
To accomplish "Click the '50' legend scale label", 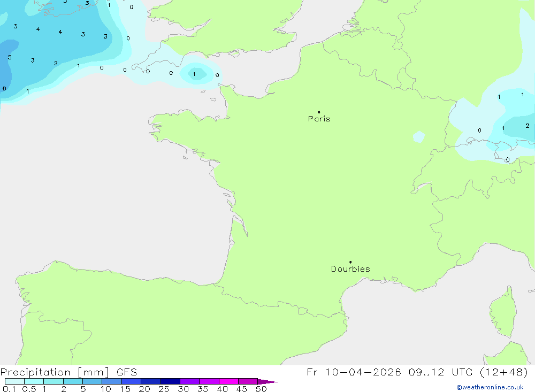I will pyautogui.click(x=262, y=389).
